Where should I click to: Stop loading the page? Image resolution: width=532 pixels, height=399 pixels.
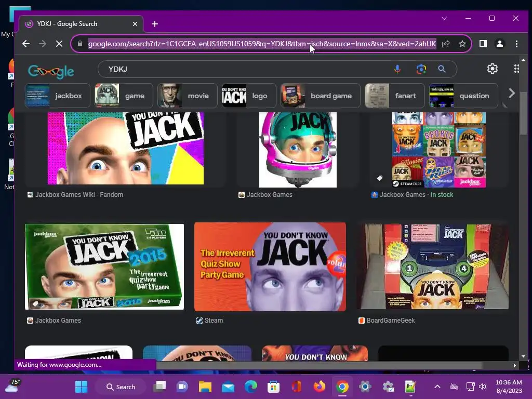(59, 44)
